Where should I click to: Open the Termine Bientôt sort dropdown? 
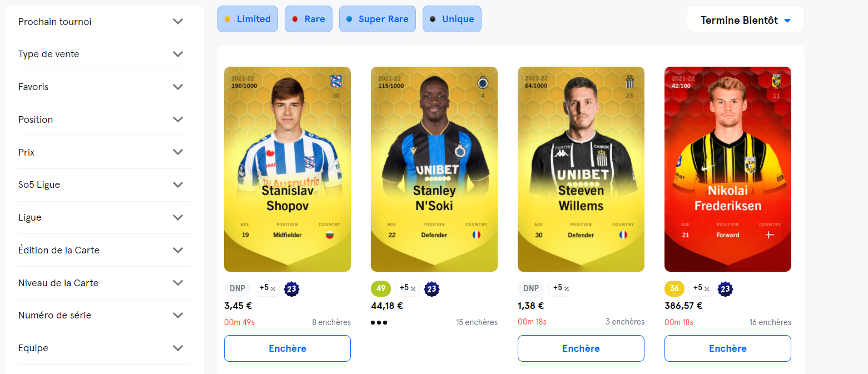pyautogui.click(x=746, y=20)
